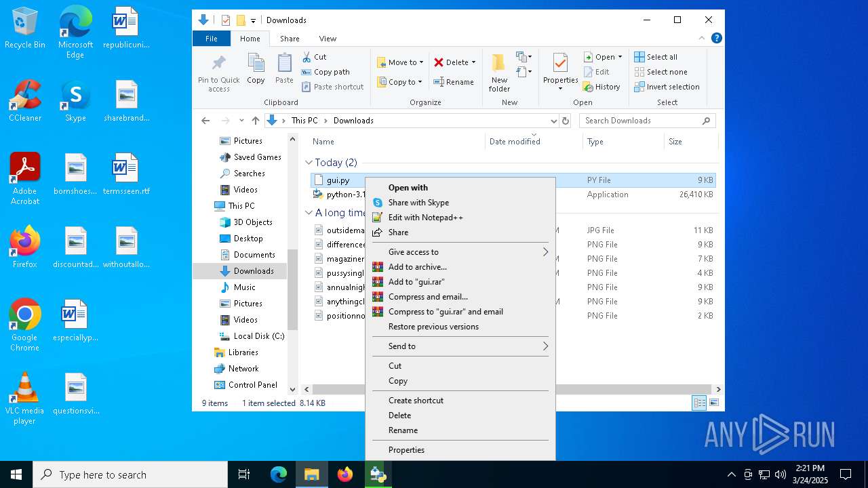Select Local Disk (C:) in navigation tree

[x=258, y=336]
